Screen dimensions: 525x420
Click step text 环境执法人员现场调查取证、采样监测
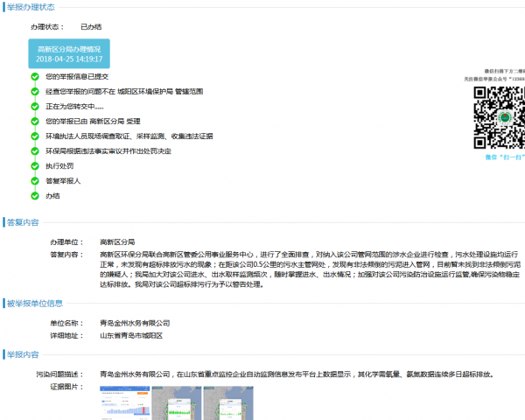pos(129,136)
